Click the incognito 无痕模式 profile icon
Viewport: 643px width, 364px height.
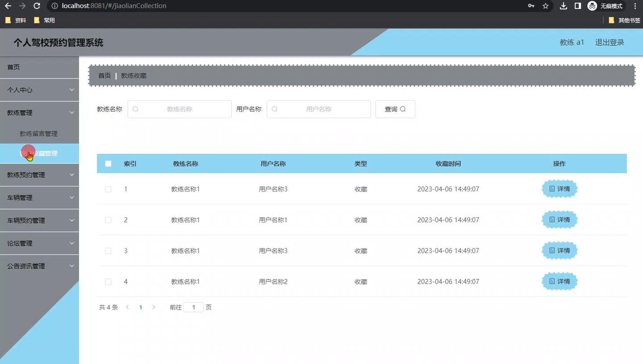pyautogui.click(x=606, y=6)
